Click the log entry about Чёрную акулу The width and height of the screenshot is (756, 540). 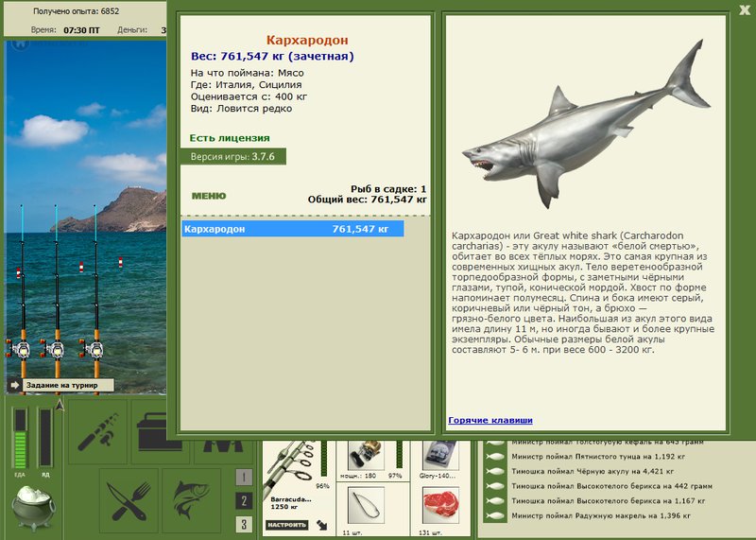593,472
